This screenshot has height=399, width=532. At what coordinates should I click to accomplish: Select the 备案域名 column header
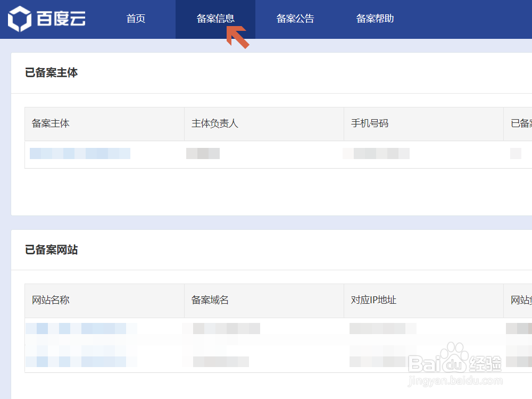207,300
